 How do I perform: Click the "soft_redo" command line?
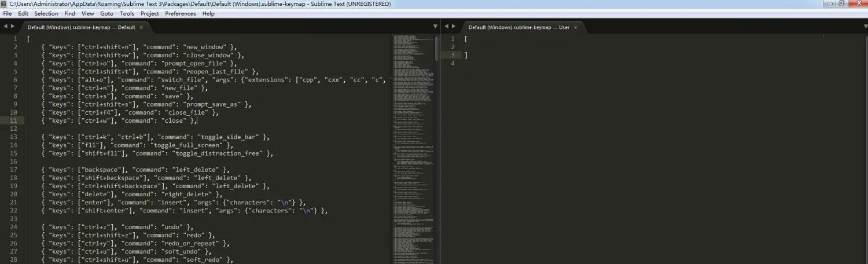click(137, 260)
